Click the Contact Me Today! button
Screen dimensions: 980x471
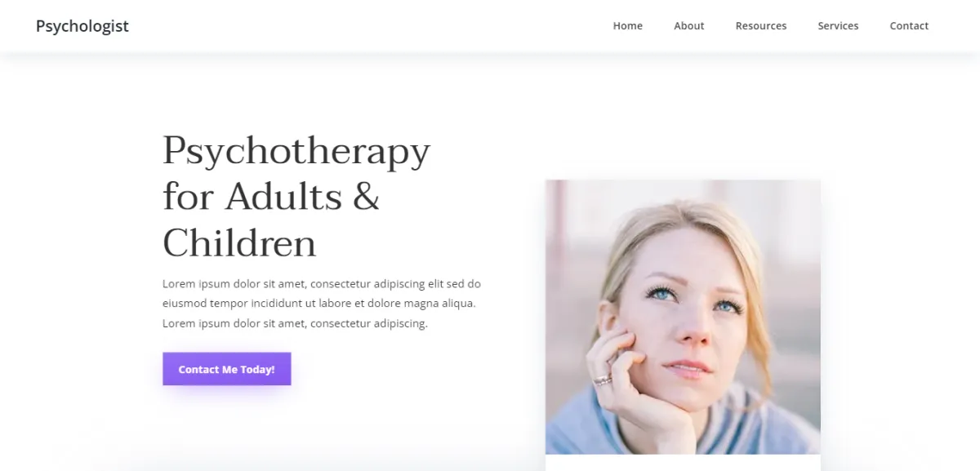pyautogui.click(x=226, y=369)
